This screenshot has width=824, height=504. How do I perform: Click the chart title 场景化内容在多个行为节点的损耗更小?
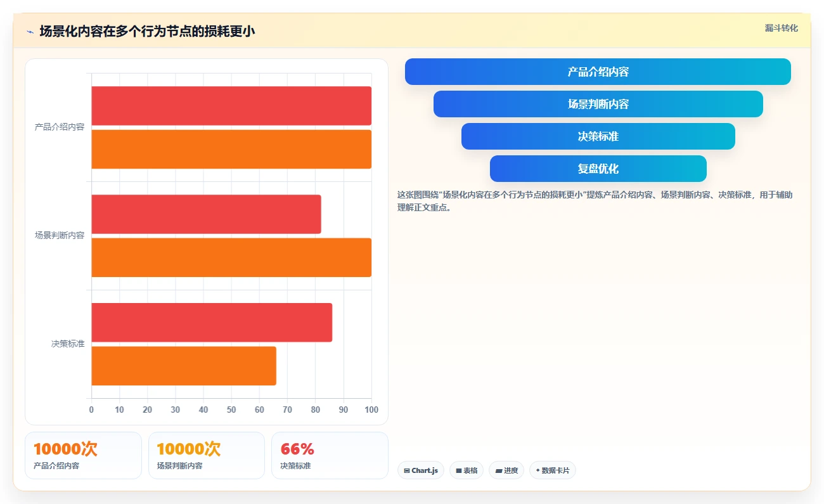pyautogui.click(x=147, y=31)
